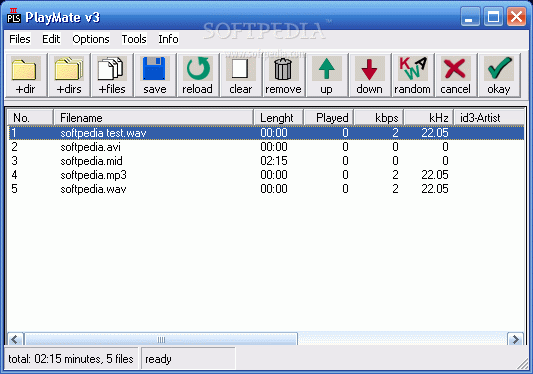The width and height of the screenshot is (533, 374).
Task: Click the 22.05 kHz value of softpedia.mp3
Action: (435, 175)
